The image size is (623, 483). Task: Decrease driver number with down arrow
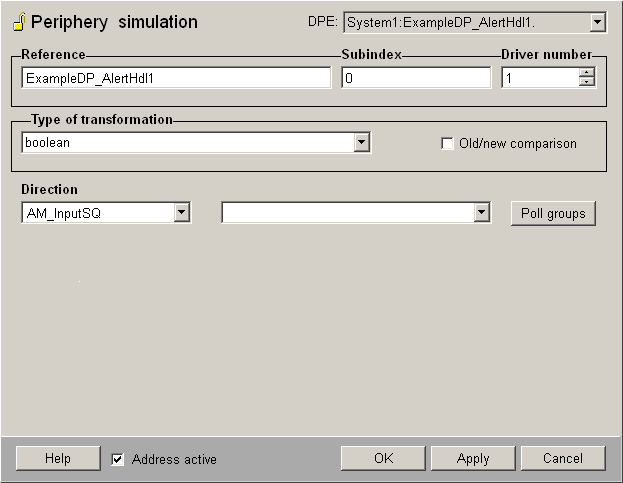pos(587,83)
